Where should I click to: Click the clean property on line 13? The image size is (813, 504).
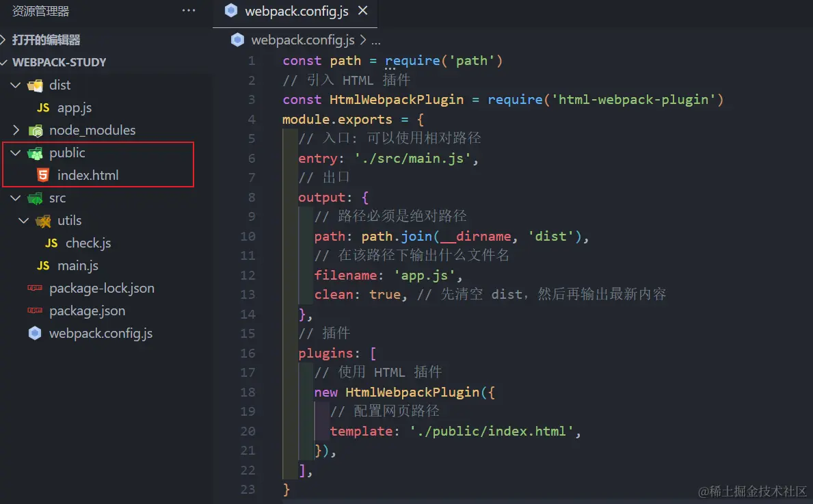[x=334, y=295]
